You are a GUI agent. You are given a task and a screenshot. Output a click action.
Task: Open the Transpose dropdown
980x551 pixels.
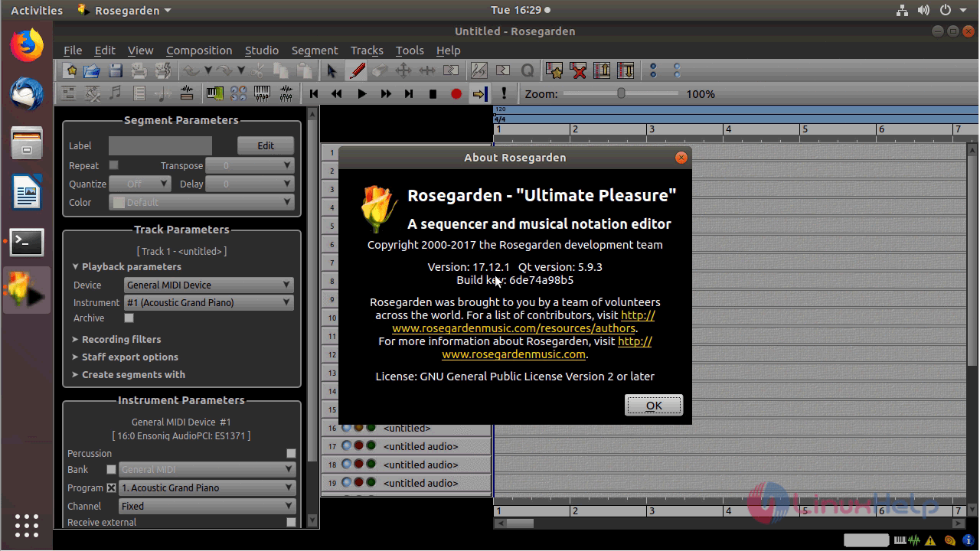(250, 165)
